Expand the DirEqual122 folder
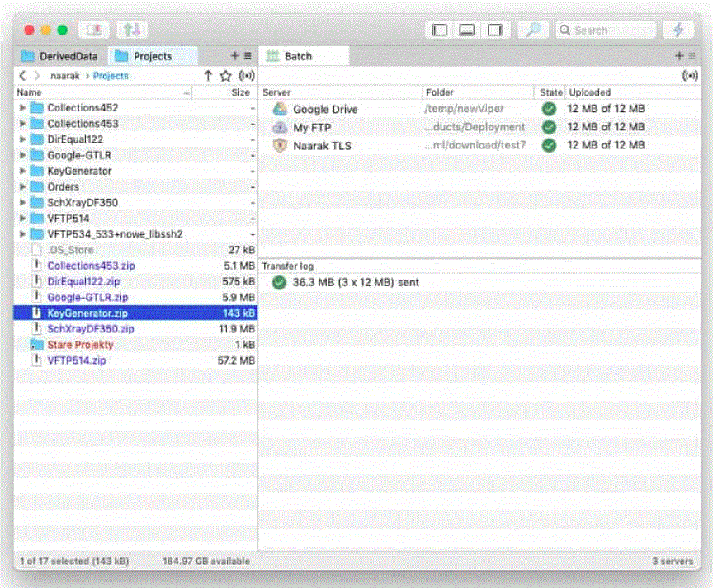 [22, 139]
